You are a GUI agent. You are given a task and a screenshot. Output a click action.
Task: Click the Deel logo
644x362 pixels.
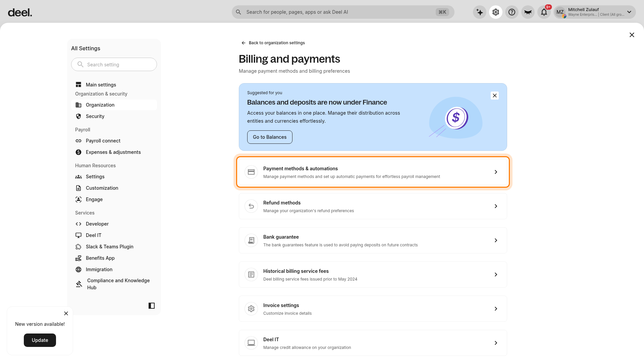pyautogui.click(x=20, y=12)
